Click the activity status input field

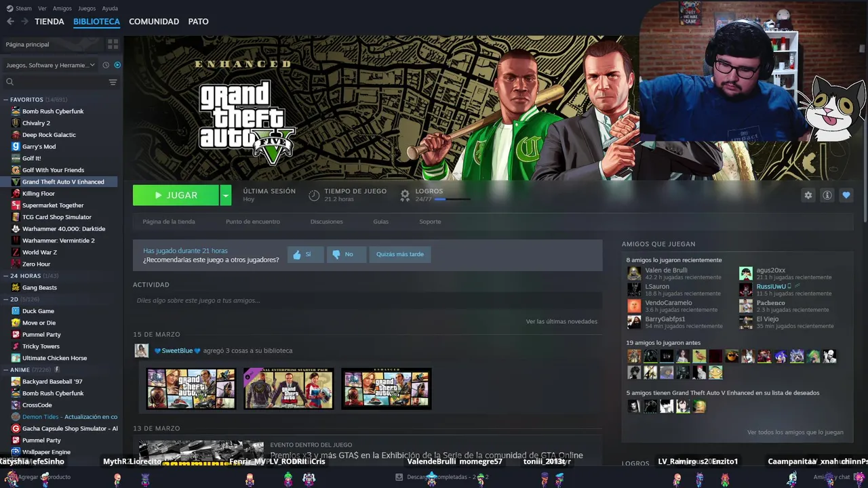pos(368,300)
